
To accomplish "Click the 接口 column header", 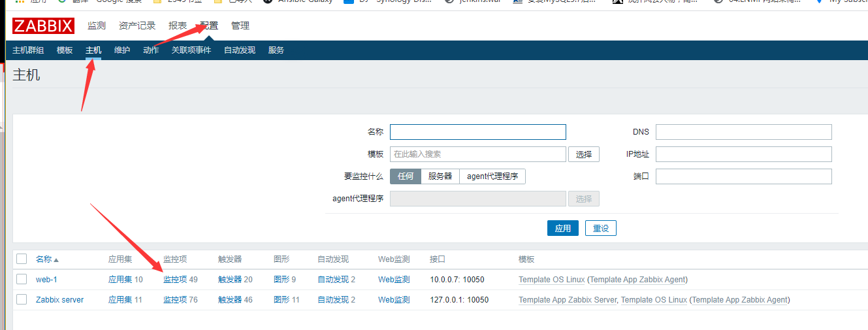I will [438, 259].
